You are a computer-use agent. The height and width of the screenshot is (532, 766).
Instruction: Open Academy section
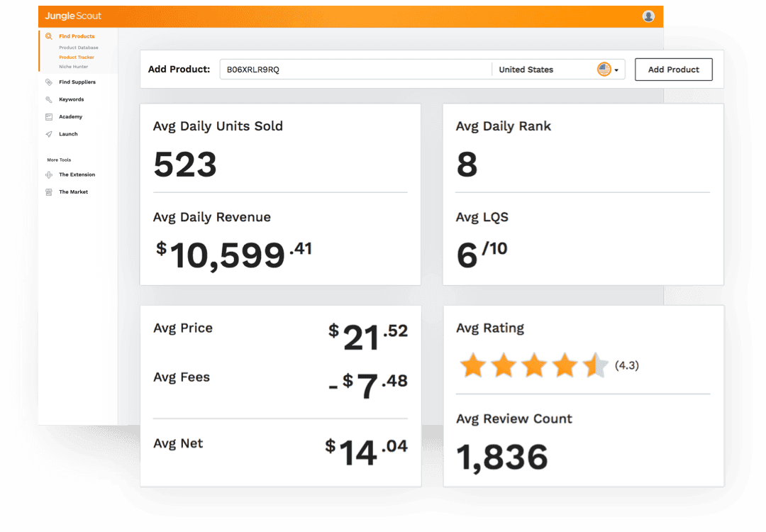[71, 117]
